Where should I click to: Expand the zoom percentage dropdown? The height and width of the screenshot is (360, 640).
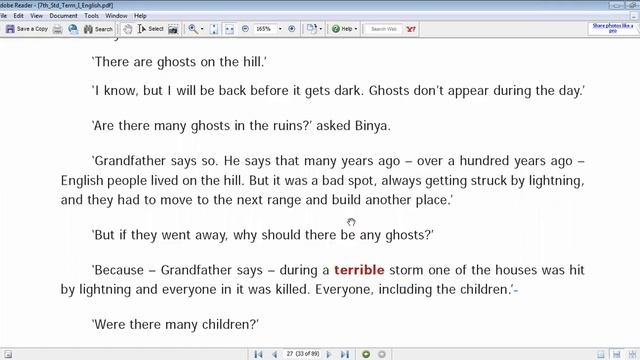tap(280, 29)
